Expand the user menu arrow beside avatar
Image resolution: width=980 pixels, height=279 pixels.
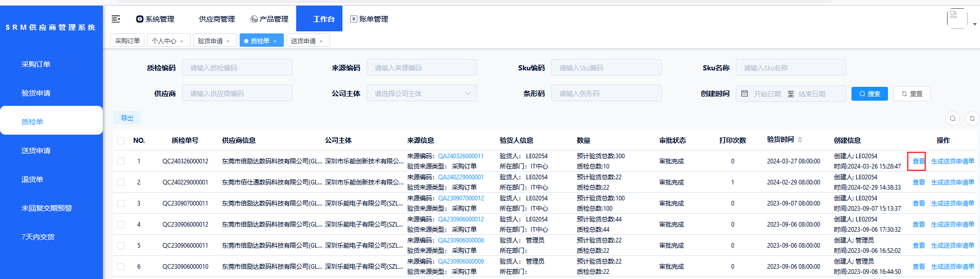tap(974, 24)
